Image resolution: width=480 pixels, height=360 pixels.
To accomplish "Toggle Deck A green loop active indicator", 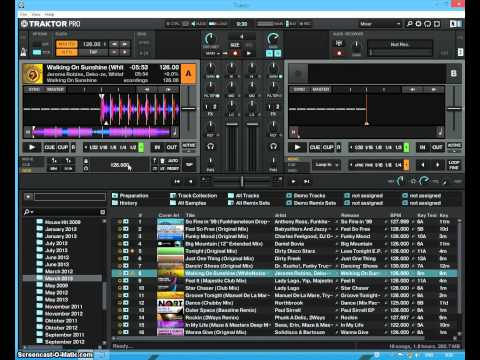I will pyautogui.click(x=141, y=147).
